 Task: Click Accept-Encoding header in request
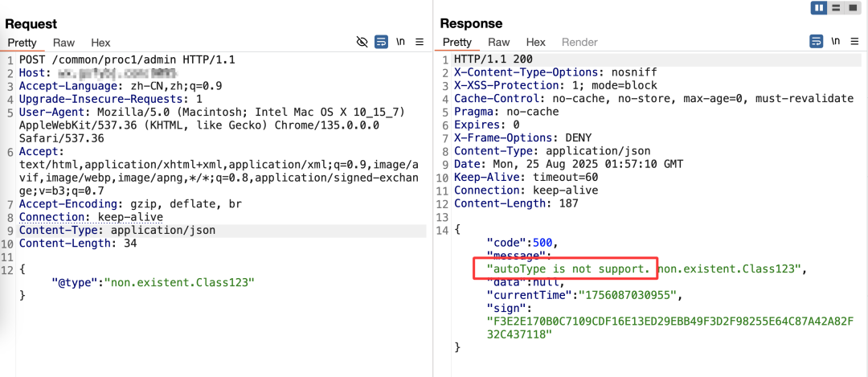(131, 204)
